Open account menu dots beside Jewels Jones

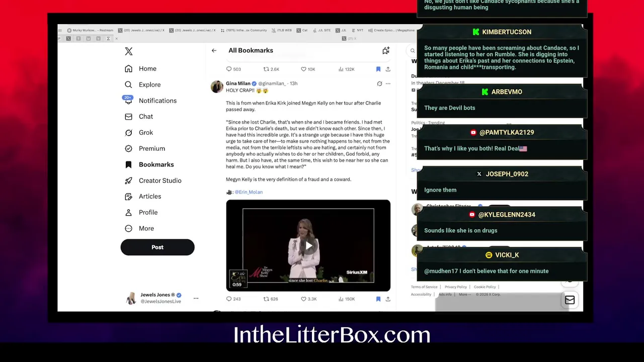(x=196, y=298)
